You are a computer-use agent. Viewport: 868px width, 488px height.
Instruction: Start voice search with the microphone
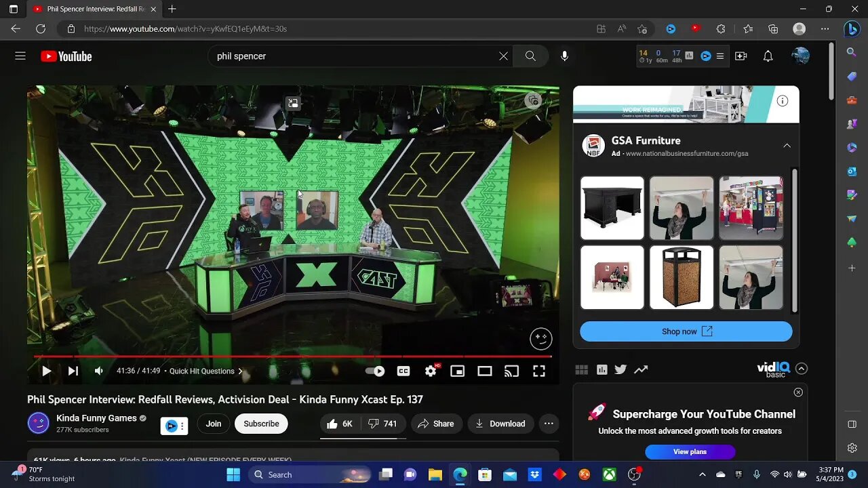coord(564,56)
